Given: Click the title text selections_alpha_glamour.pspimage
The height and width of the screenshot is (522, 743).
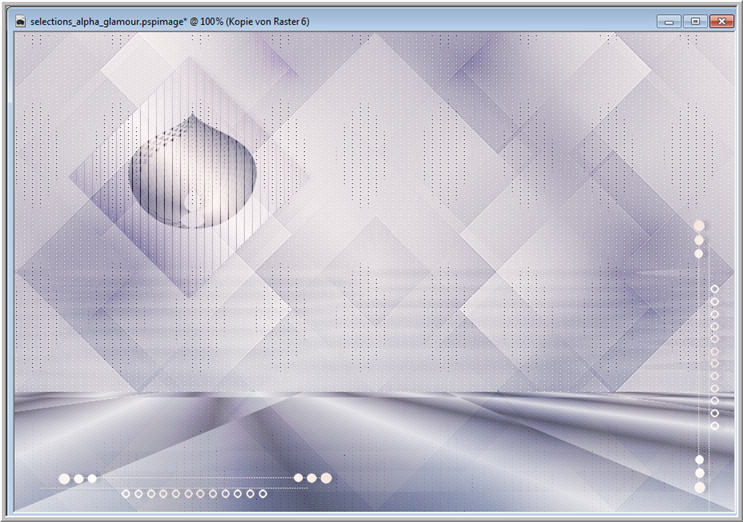Looking at the screenshot, I should [109, 22].
